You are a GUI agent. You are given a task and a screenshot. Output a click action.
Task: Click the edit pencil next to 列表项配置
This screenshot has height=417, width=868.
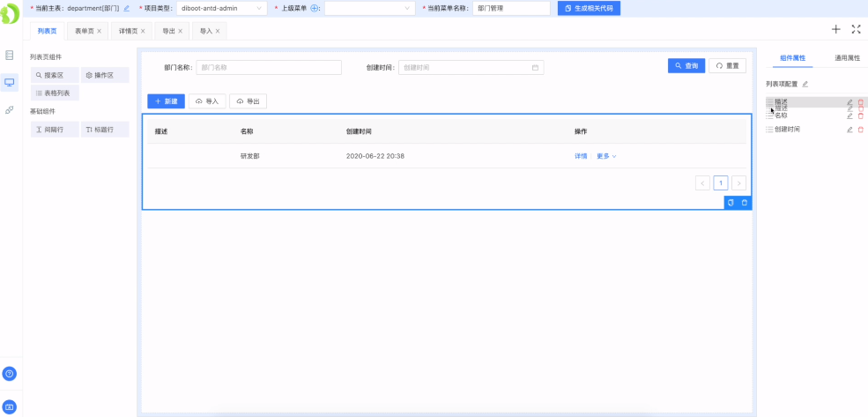[805, 84]
